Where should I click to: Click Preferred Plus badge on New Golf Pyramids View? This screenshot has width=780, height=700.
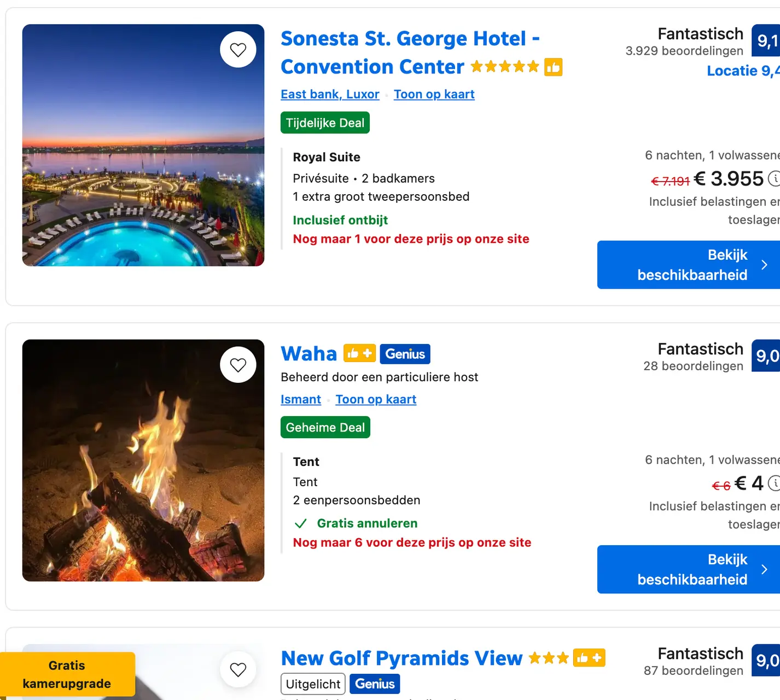tap(589, 658)
